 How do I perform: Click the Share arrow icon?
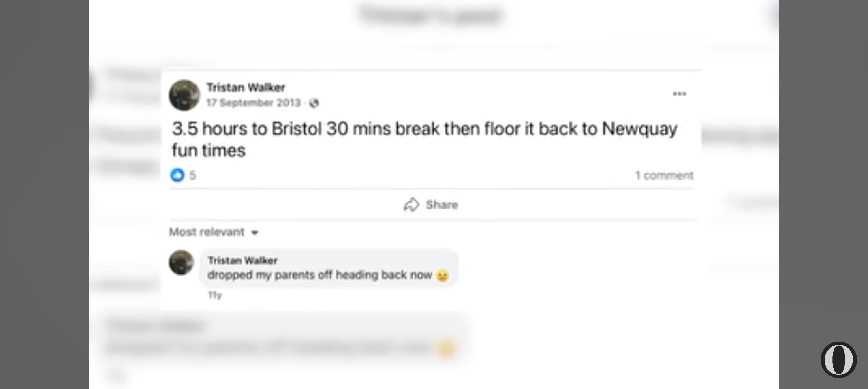click(x=411, y=205)
